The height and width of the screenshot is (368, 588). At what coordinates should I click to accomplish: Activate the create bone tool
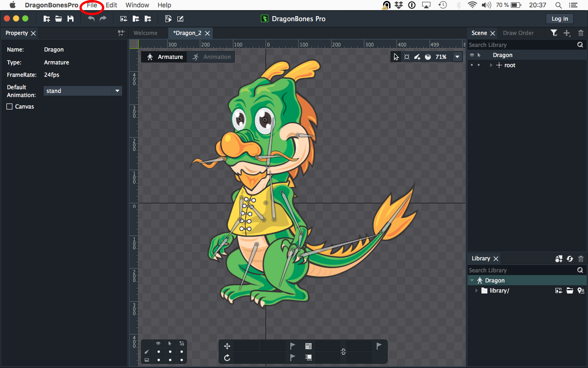417,57
